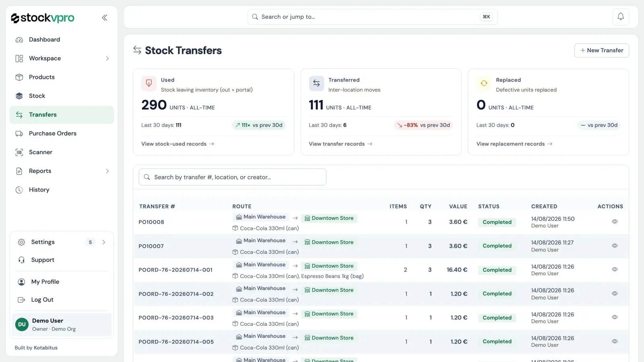
Task: Click the Support headset icon
Action: click(x=22, y=260)
